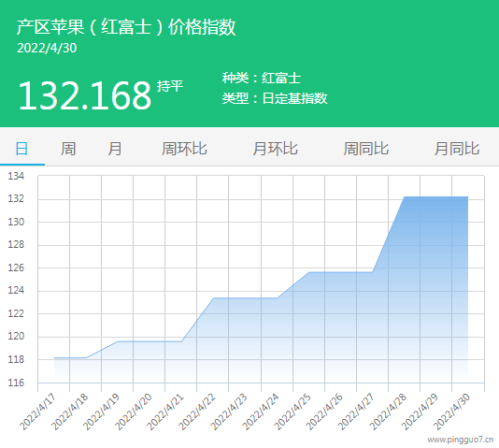Click the 2022/4/25 x-axis date label

[x=292, y=412]
